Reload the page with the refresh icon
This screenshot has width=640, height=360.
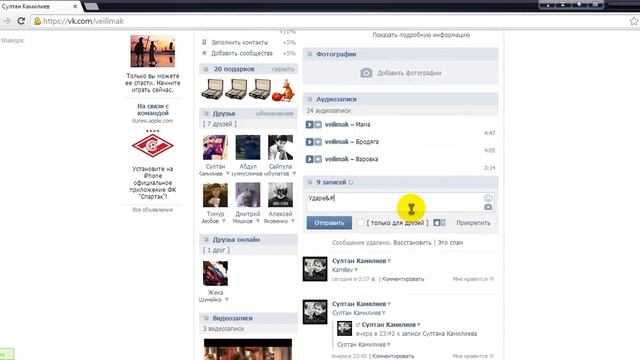click(x=21, y=21)
